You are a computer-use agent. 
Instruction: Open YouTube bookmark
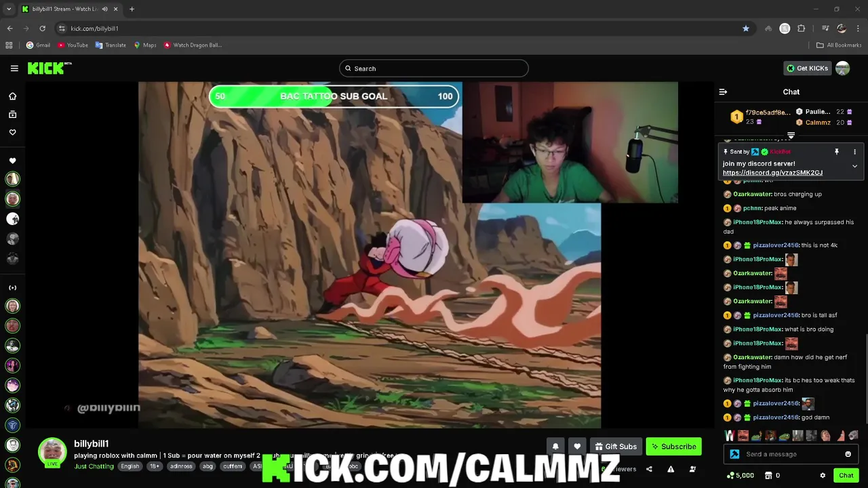click(73, 45)
